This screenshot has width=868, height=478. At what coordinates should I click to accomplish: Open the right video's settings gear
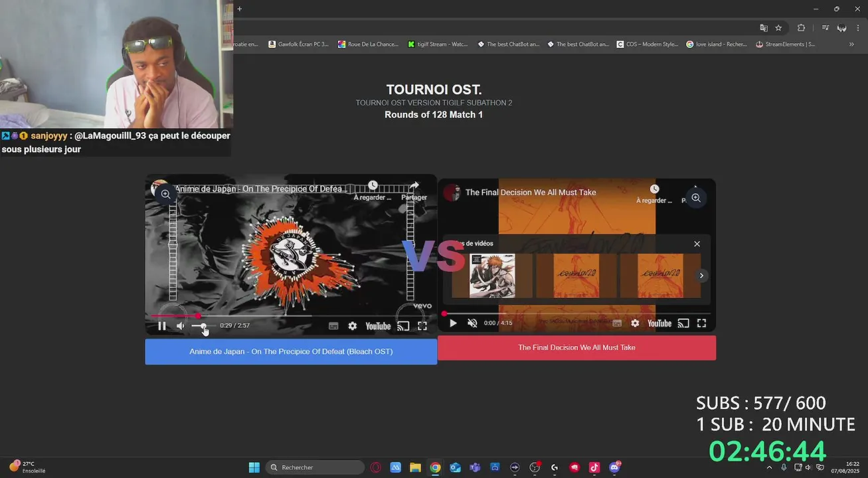[x=635, y=323]
